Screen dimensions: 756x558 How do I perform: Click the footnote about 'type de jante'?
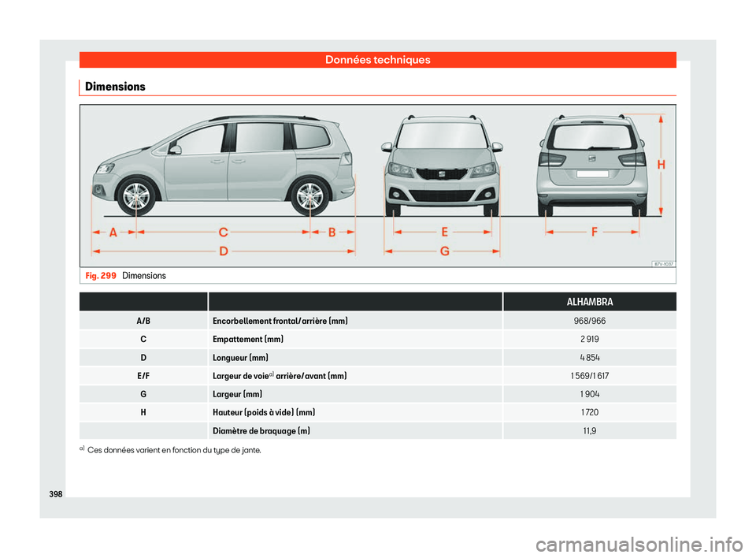coord(170,450)
